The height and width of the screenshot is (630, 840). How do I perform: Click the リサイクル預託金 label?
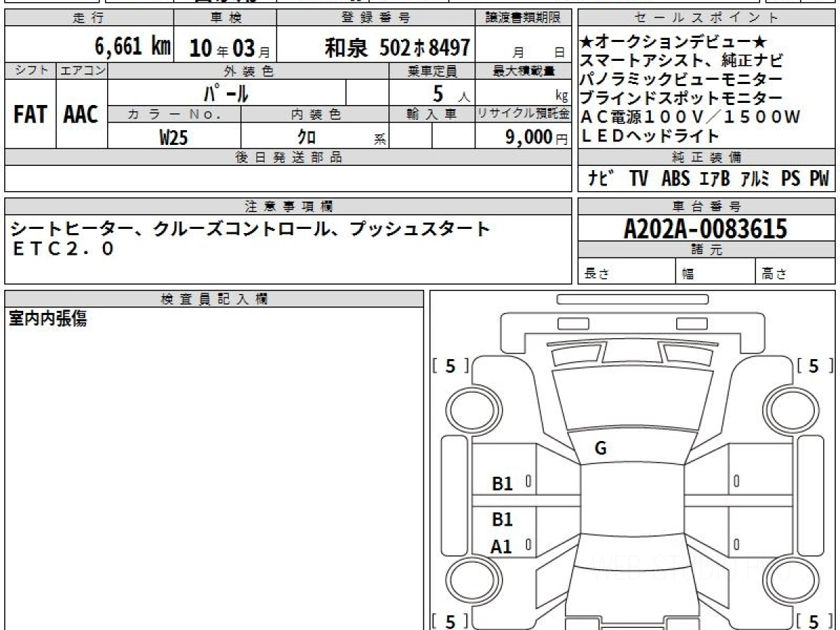[524, 114]
